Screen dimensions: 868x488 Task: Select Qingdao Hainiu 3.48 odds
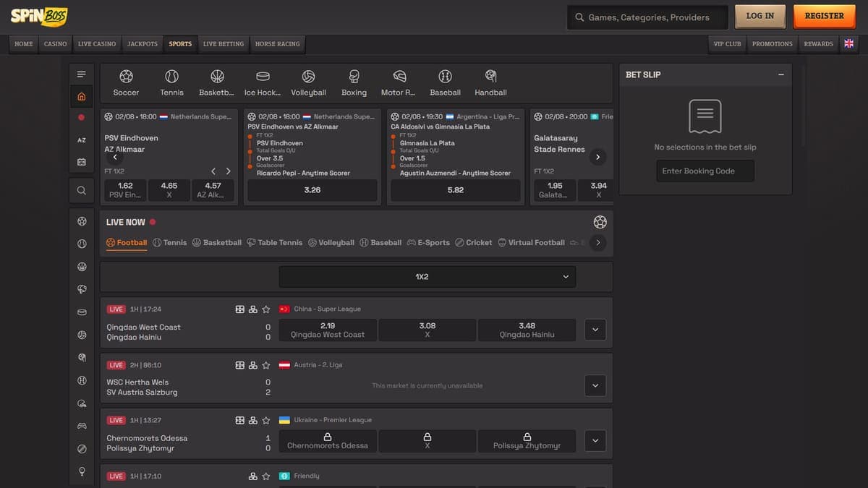click(x=527, y=330)
